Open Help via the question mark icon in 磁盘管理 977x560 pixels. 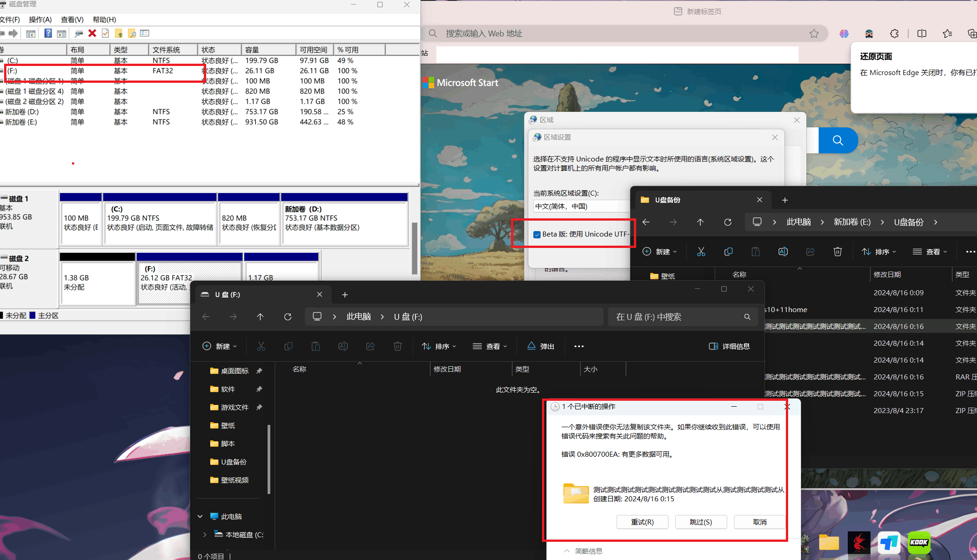coord(47,33)
